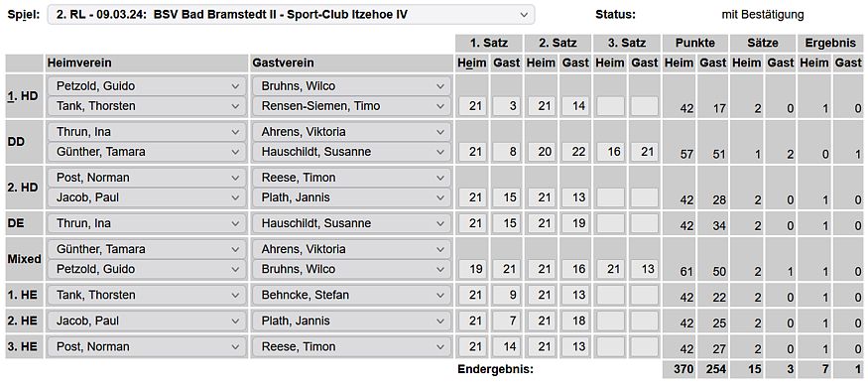This screenshot has width=868, height=384.
Task: Open the Hauschildt, Susanne dropdown in DE row
Action: [x=351, y=223]
